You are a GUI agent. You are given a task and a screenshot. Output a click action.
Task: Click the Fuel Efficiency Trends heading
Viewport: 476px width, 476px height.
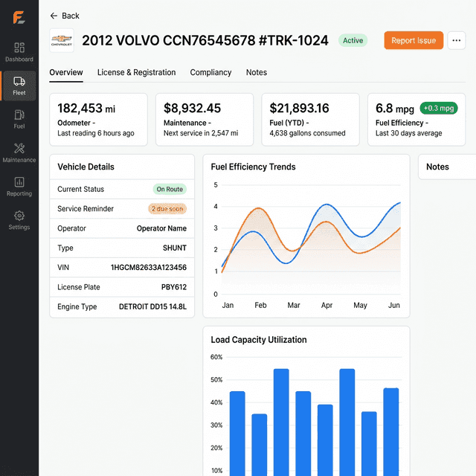(253, 167)
